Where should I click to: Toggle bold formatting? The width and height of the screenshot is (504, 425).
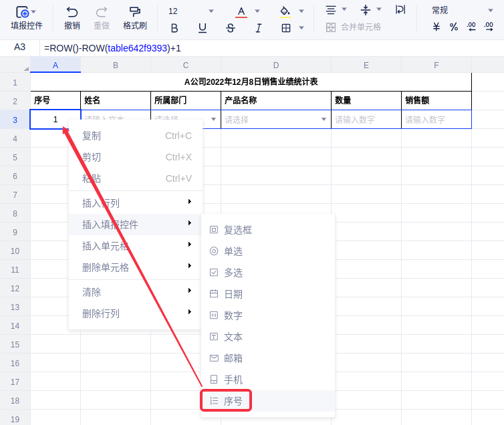174,28
